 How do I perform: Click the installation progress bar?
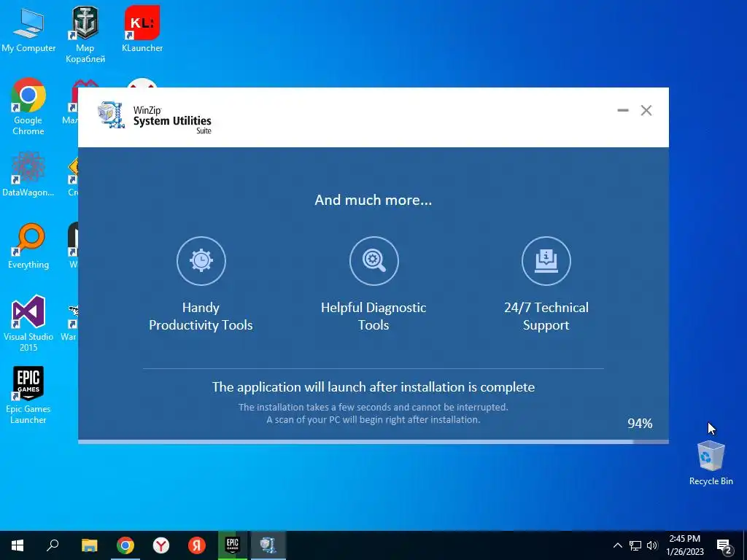373,442
